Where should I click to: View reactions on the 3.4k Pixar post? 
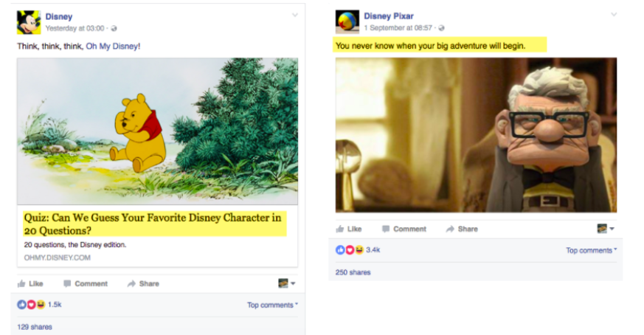358,250
